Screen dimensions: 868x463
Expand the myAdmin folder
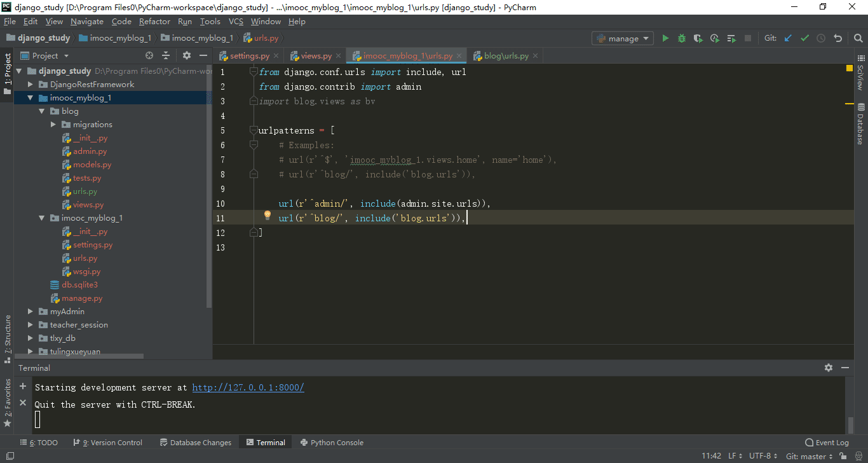pyautogui.click(x=31, y=312)
